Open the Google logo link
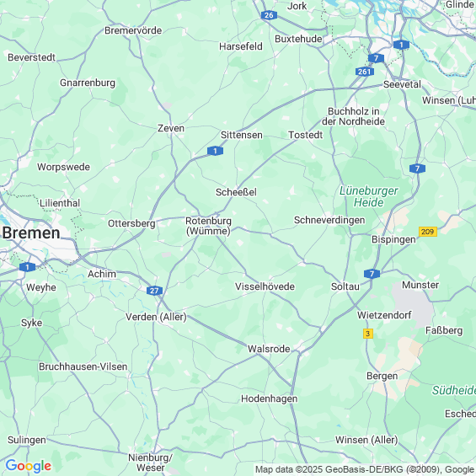Image resolution: width=476 pixels, height=476 pixels. (x=29, y=466)
